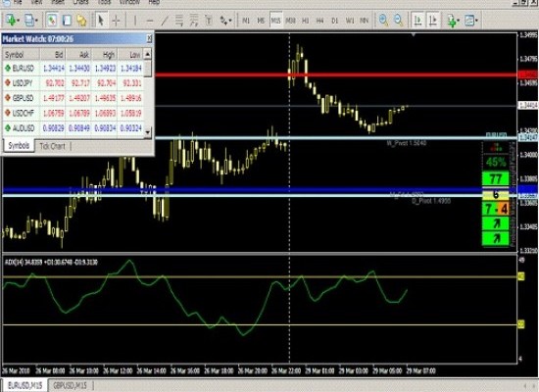Select the USDJPY row in Market Watch
539x392 pixels.
[73, 83]
